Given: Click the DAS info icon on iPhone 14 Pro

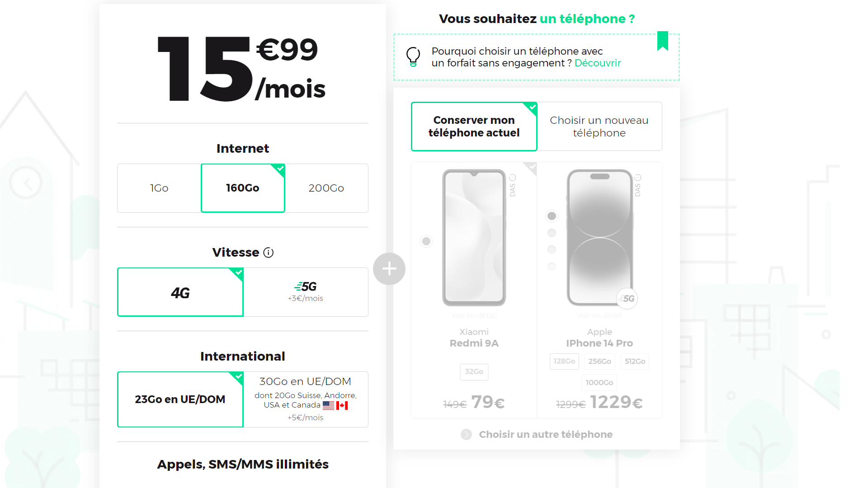Looking at the screenshot, I should pos(638,185).
